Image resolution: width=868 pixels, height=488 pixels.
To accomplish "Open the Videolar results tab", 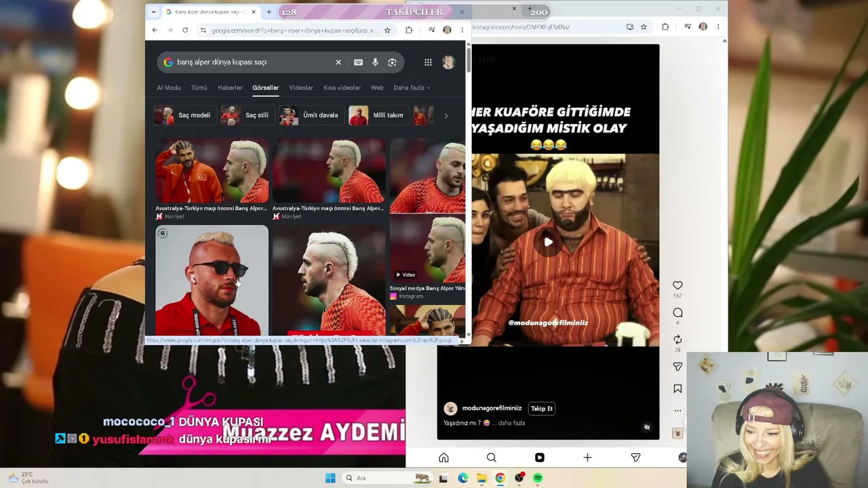I will pyautogui.click(x=301, y=88).
